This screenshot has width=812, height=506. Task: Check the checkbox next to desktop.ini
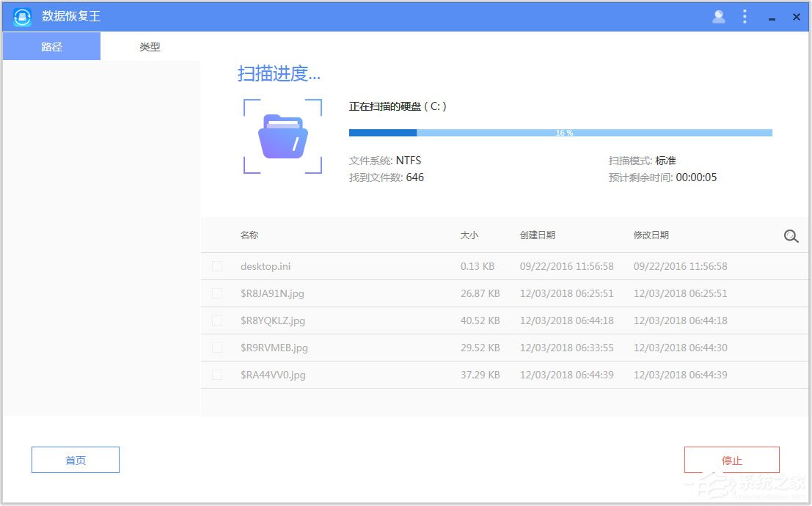217,266
